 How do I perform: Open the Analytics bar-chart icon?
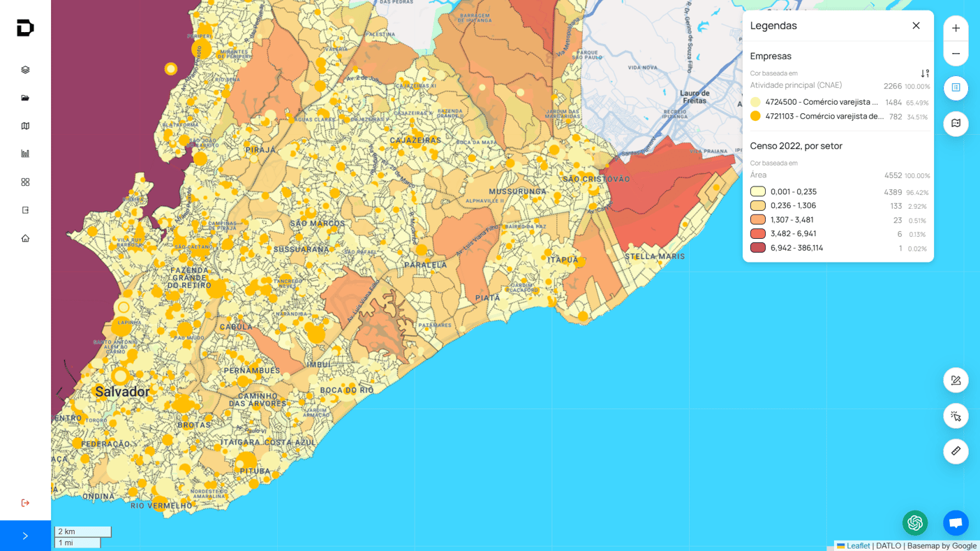(x=25, y=153)
